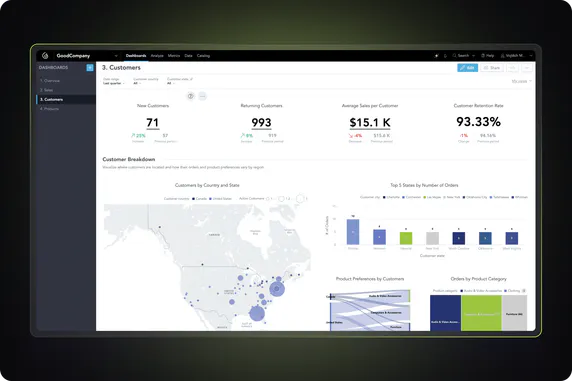572x381 pixels.
Task: Click the green treemap tile
Action: click(x=481, y=313)
